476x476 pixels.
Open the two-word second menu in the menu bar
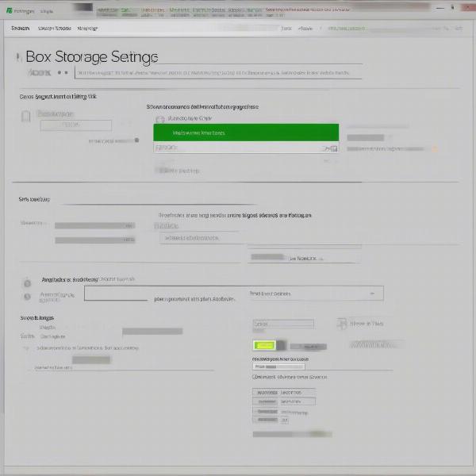(x=54, y=29)
